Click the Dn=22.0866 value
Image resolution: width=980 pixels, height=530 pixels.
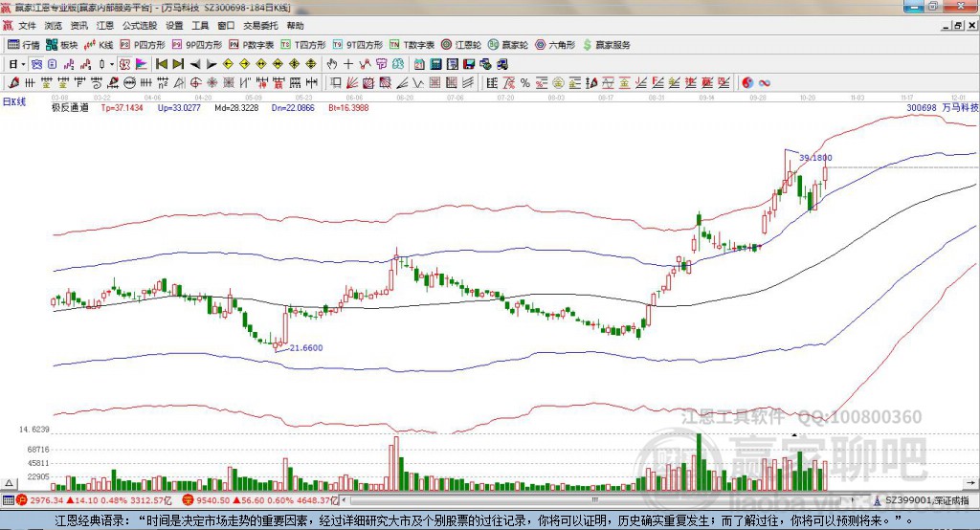293,107
